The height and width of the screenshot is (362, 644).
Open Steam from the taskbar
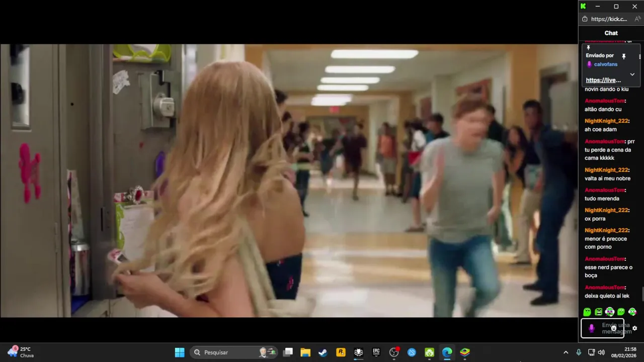(323, 352)
